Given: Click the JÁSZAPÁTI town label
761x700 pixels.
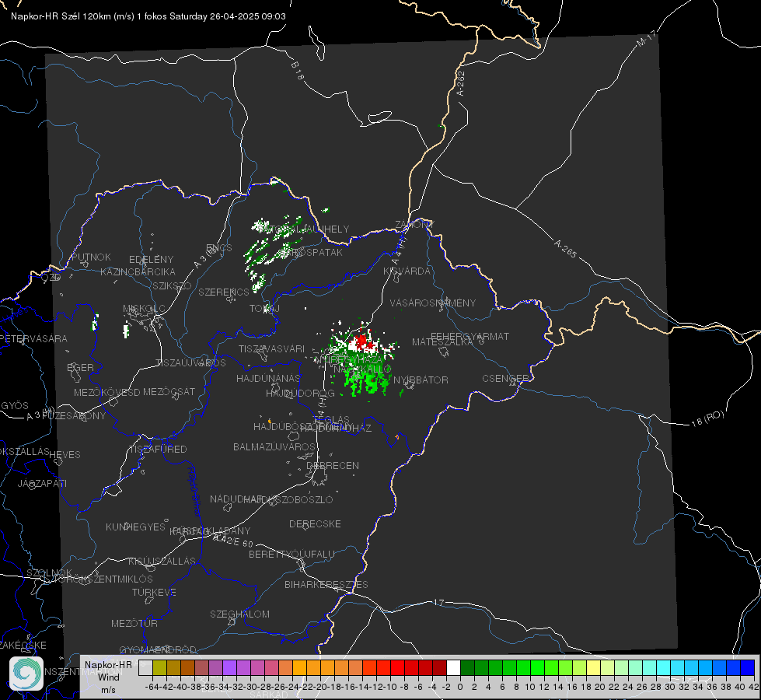Looking at the screenshot, I should 42,483.
